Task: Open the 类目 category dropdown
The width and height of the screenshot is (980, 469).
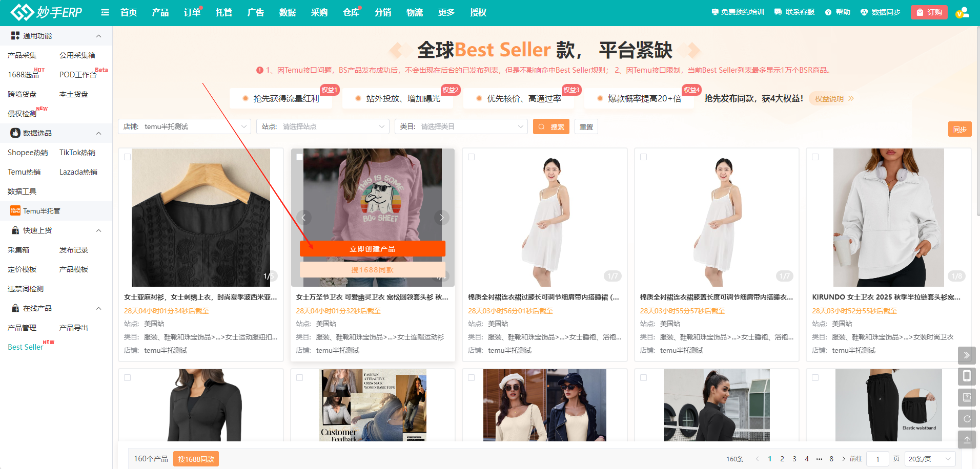Action: 461,126
